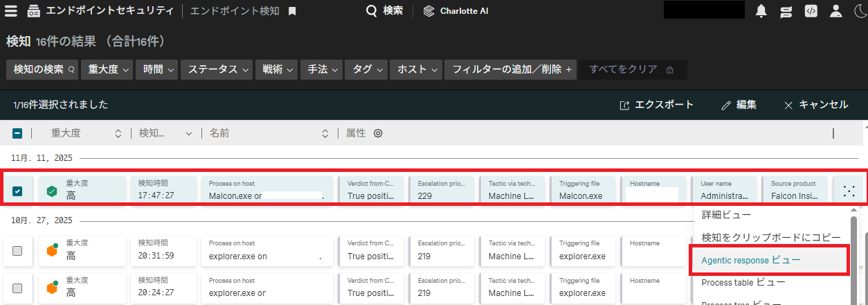
Task: Open the attribute settings gear icon
Action: [378, 133]
